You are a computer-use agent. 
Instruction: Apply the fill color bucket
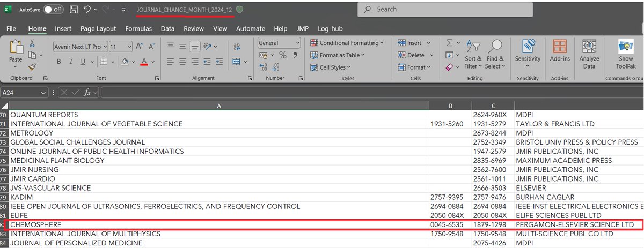124,62
